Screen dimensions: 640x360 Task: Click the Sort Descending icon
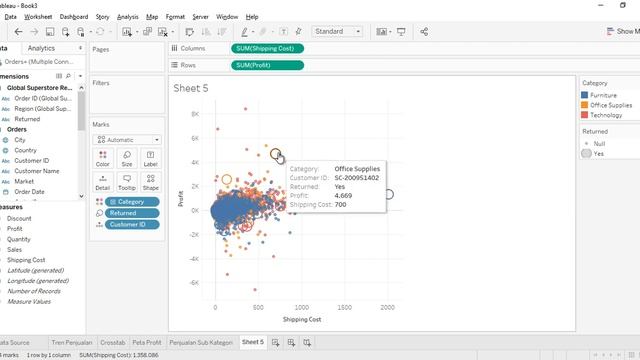coord(222,32)
